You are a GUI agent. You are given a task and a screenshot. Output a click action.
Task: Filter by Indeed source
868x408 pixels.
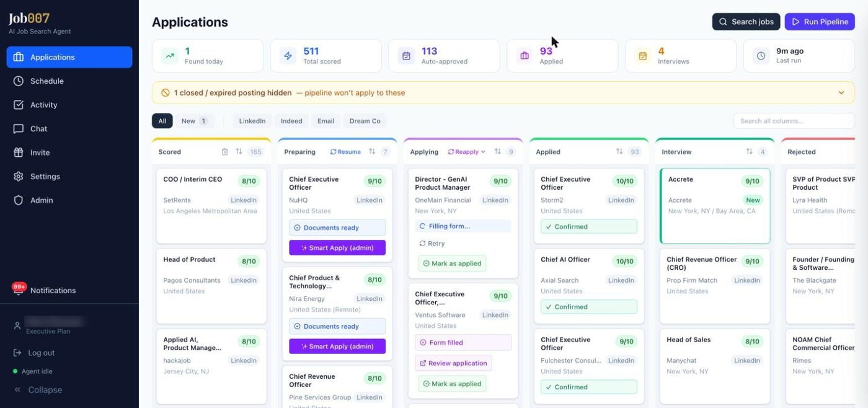pos(291,121)
